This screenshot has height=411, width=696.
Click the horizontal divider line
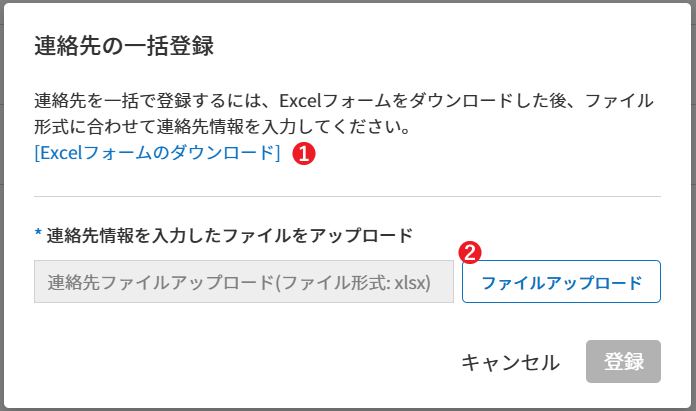[x=347, y=197]
